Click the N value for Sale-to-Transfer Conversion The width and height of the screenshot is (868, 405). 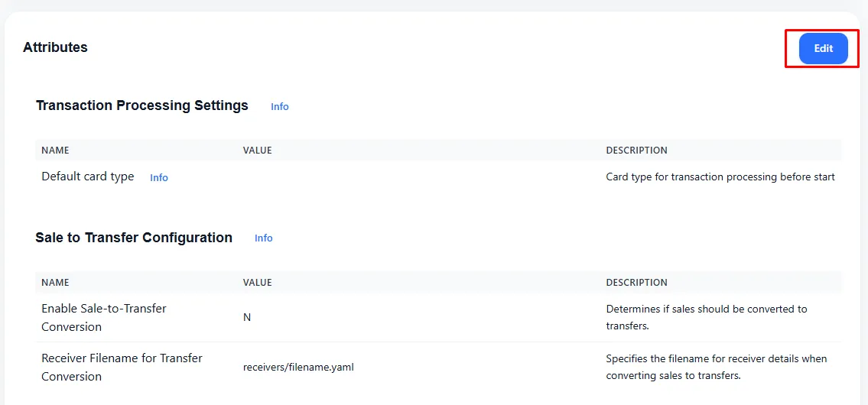[x=247, y=317]
